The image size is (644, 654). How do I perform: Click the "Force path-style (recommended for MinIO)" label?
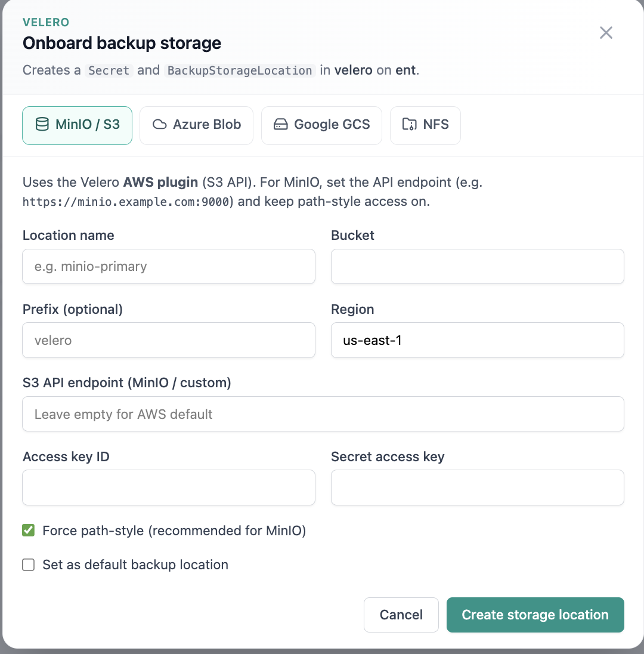tap(174, 530)
